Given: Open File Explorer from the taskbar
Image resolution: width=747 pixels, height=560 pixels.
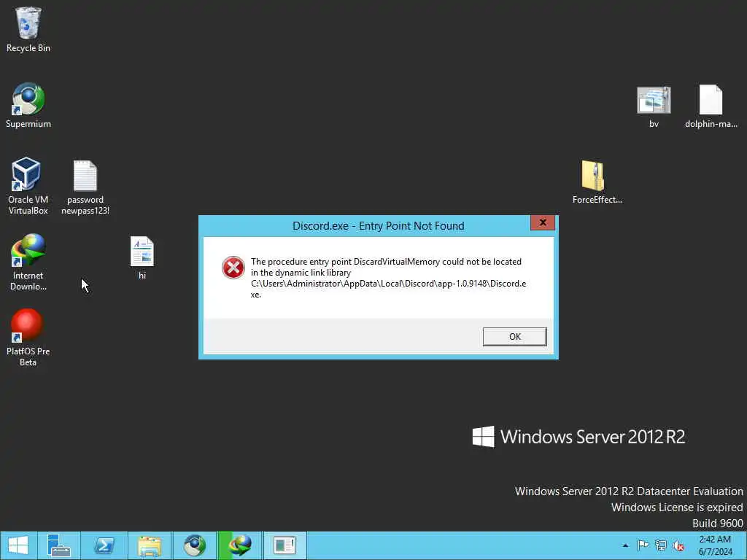Looking at the screenshot, I should coord(150,545).
